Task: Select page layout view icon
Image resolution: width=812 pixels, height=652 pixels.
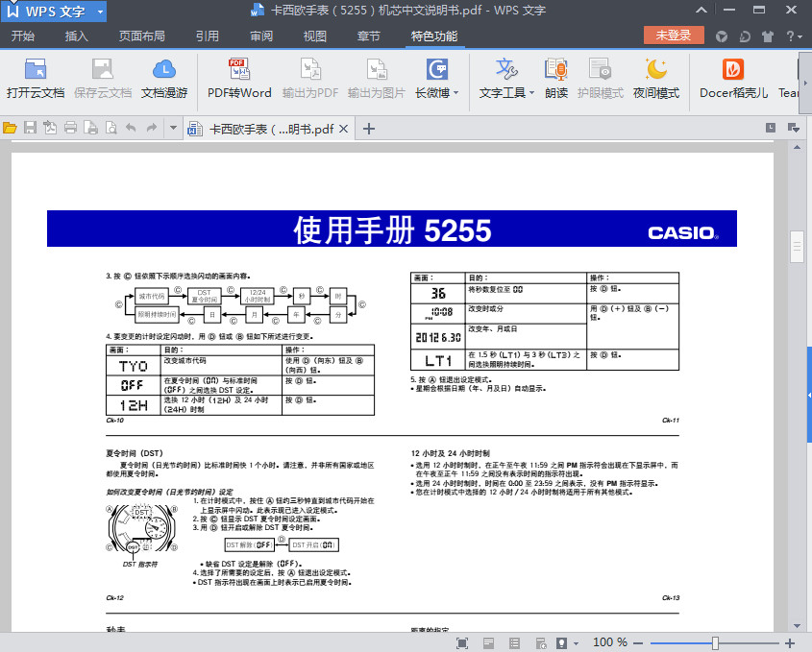Action: 488,643
